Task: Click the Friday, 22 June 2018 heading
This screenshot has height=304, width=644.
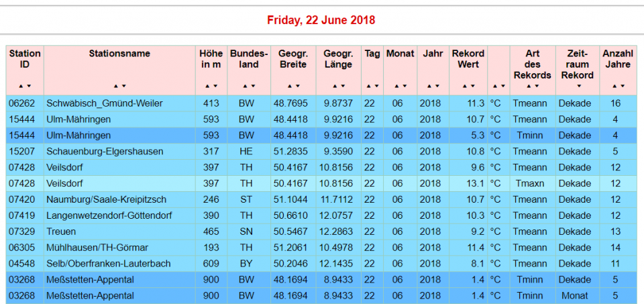Action: [321, 20]
